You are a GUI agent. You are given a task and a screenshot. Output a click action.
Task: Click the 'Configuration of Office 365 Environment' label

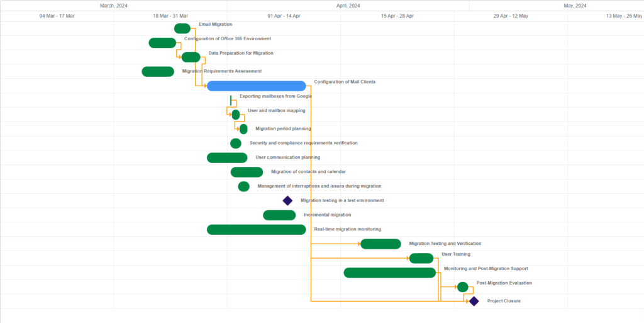click(228, 38)
